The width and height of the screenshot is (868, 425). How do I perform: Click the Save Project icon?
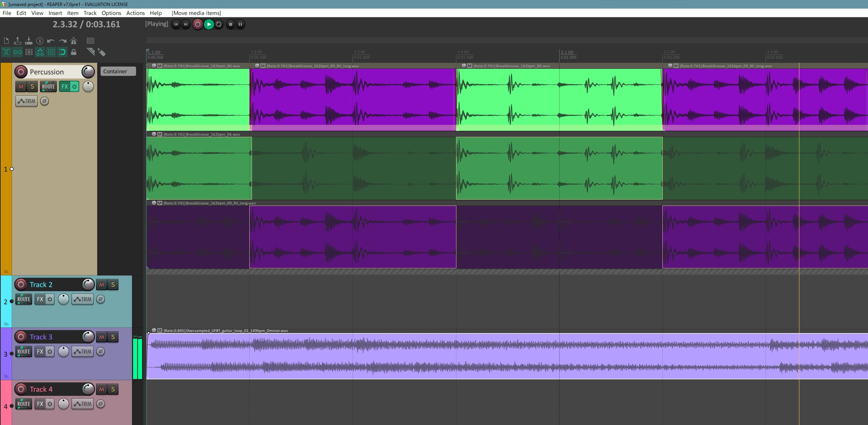[x=28, y=41]
